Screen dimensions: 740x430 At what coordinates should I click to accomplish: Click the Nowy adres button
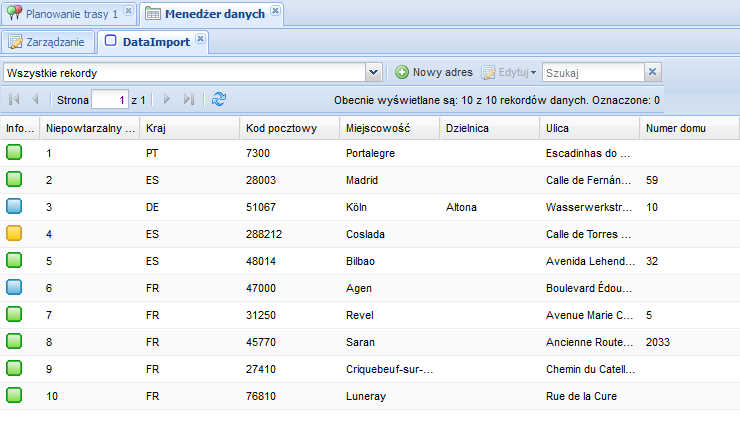[433, 73]
